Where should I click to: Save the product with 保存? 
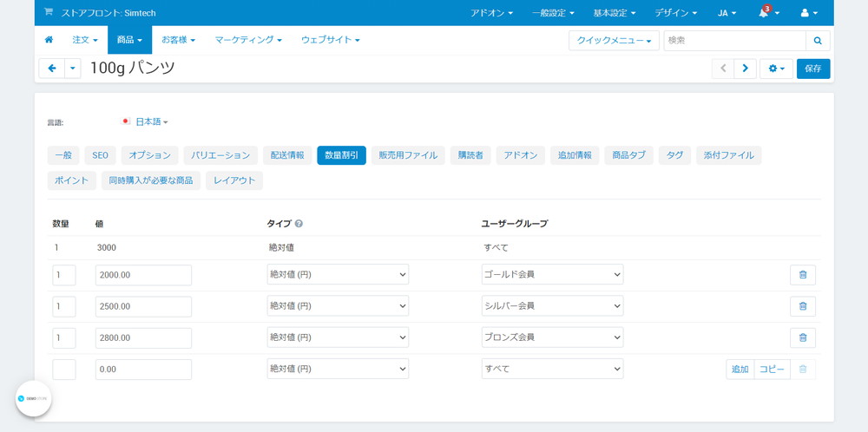coord(813,69)
